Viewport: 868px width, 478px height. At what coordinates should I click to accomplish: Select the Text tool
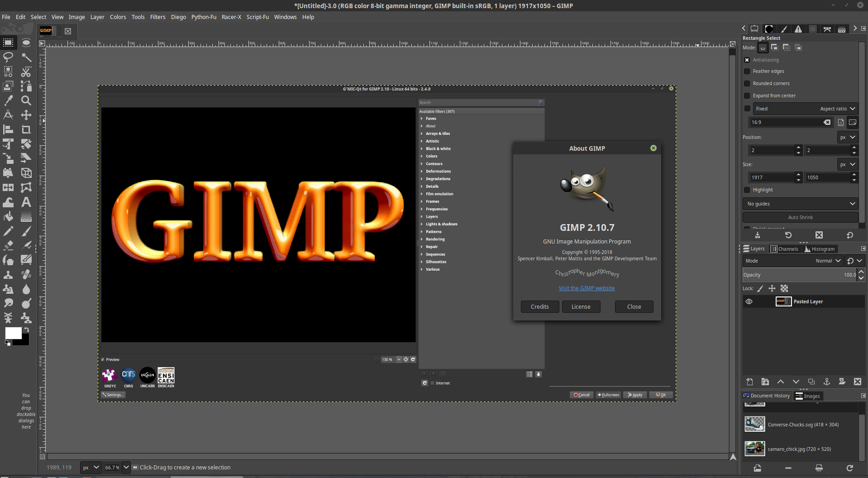point(26,202)
